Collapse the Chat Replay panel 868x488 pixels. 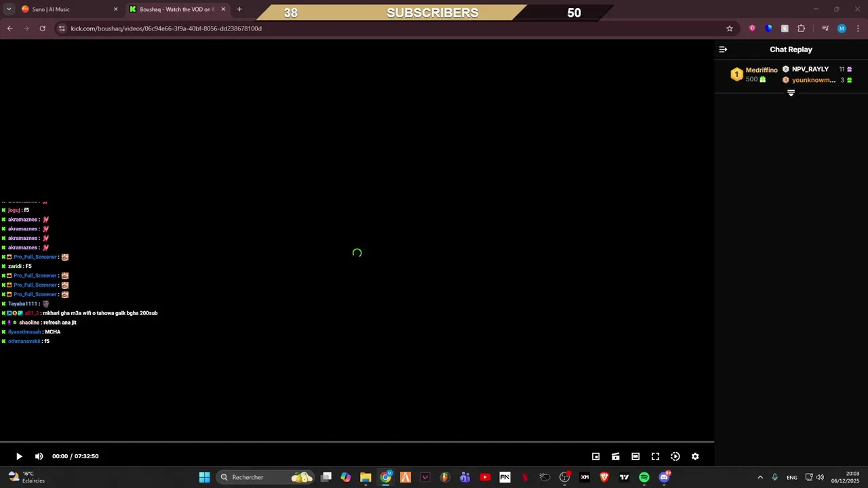click(723, 49)
